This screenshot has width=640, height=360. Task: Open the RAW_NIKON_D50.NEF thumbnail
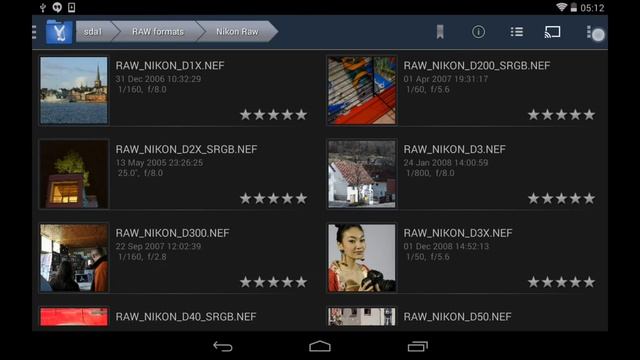pos(362,317)
